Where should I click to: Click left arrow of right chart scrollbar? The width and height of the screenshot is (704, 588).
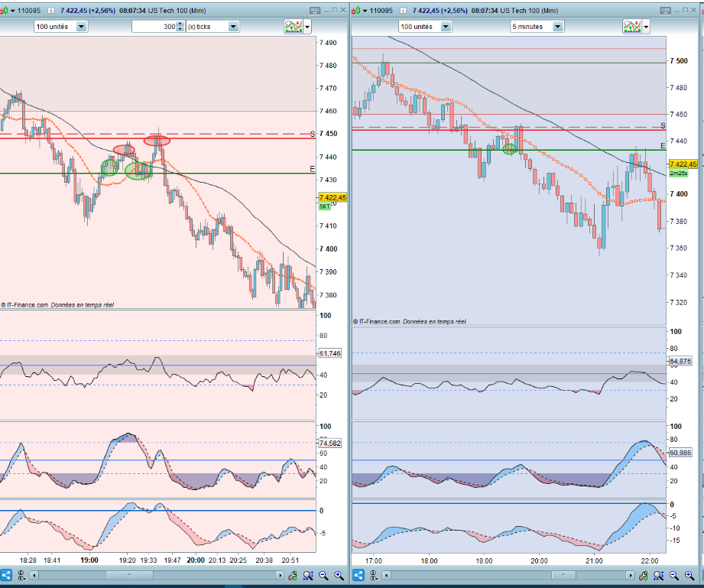pyautogui.click(x=386, y=576)
